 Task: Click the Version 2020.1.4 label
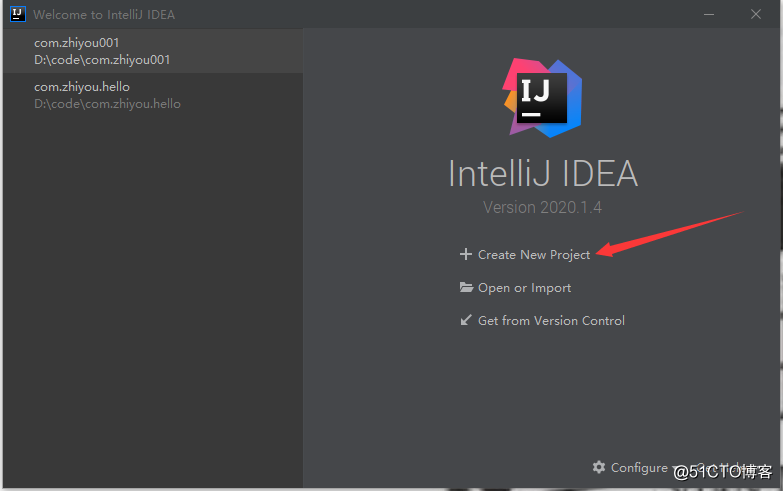coord(542,208)
